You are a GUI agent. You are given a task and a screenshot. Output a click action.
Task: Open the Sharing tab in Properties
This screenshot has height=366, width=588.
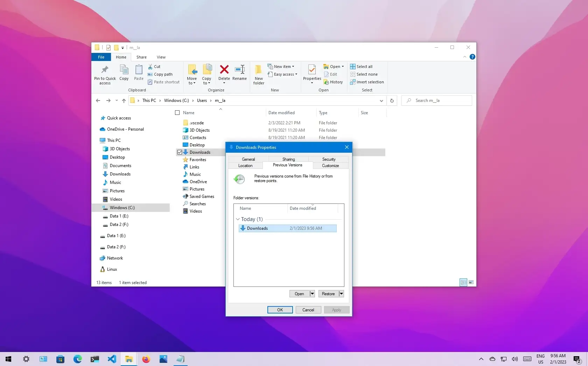(288, 159)
